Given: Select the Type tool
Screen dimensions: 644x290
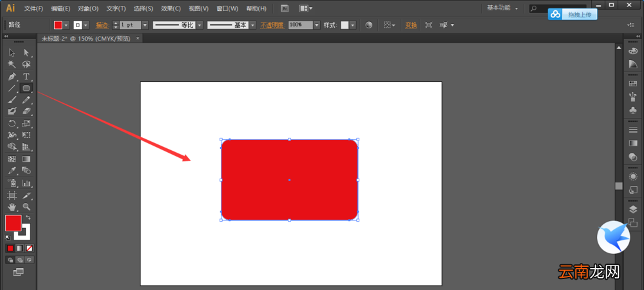Looking at the screenshot, I should pyautogui.click(x=26, y=77).
